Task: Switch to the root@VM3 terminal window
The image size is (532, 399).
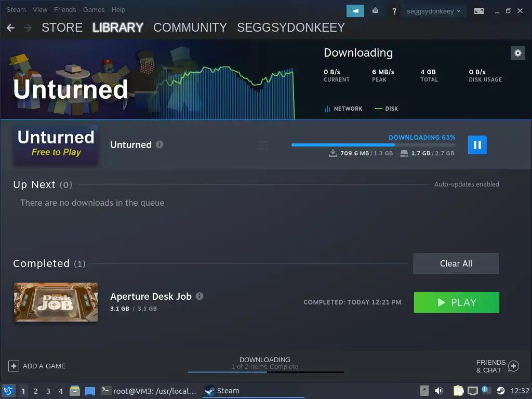Action: coord(149,391)
